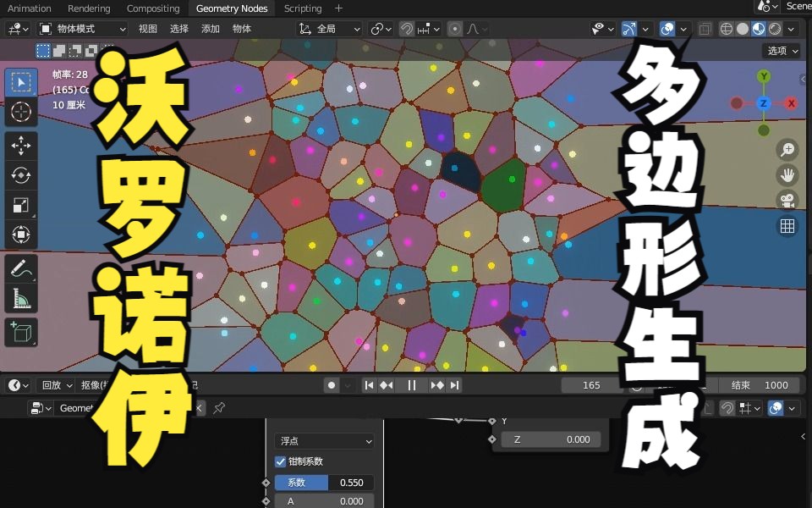Jump to the next keyframe
812x508 pixels.
[x=437, y=385]
